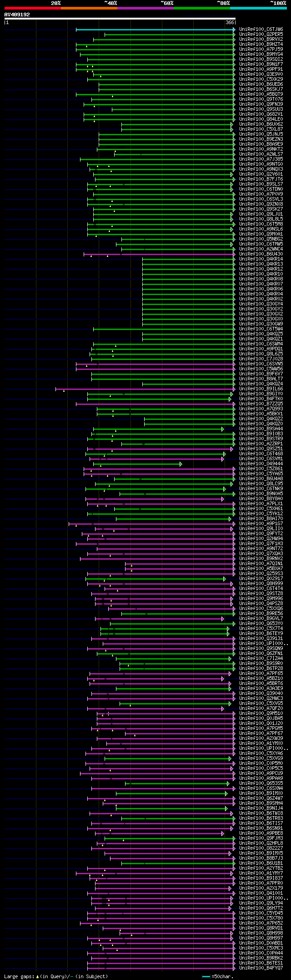The width and height of the screenshot is (291, 980).
Task: Open the UniRef100_Q4KQZ0 entry
Action: coord(261,424)
